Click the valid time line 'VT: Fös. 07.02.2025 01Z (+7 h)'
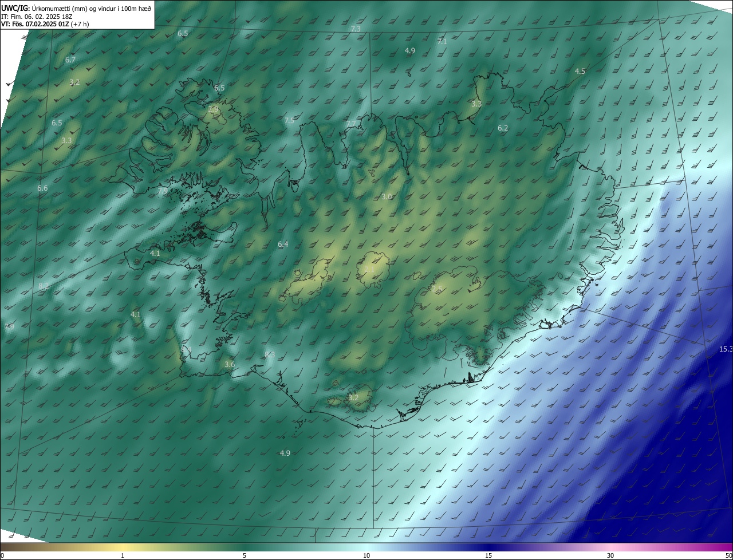 point(45,24)
